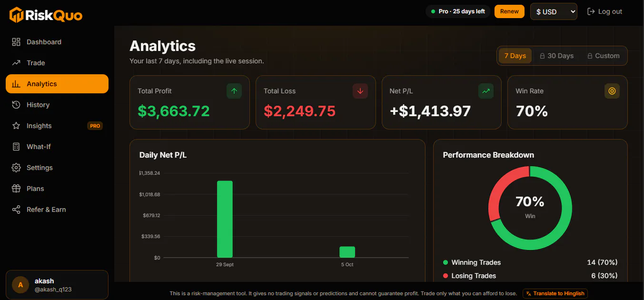Viewport: 644px width, 300px height.
Task: Click the Plans gift icon
Action: tap(16, 189)
